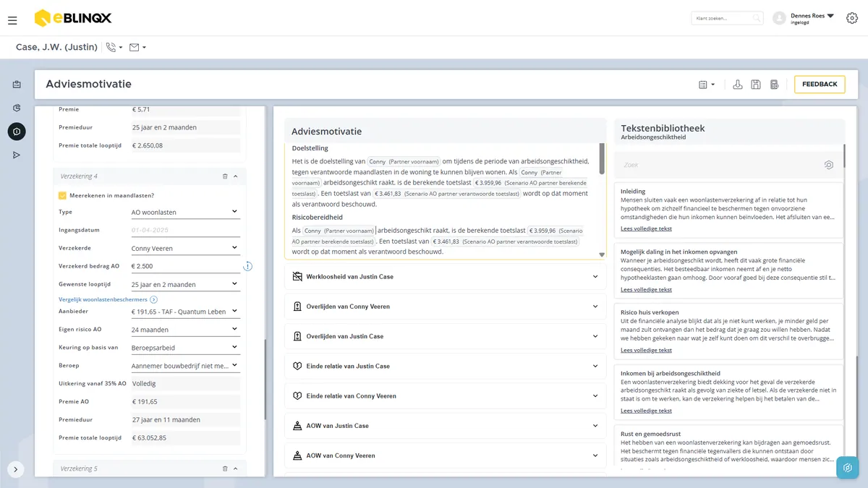
Task: Open the Verzekerde dropdown showing Conny Veeren
Action: pyautogui.click(x=184, y=248)
